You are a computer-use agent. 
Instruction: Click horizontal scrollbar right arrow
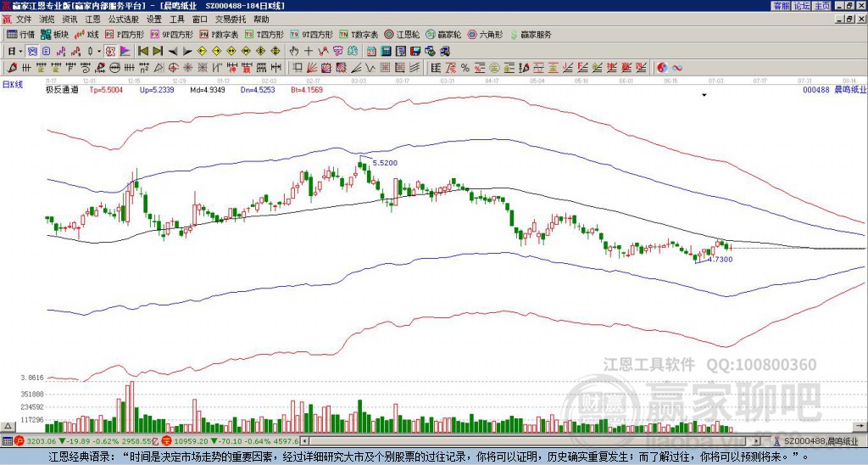point(757,441)
